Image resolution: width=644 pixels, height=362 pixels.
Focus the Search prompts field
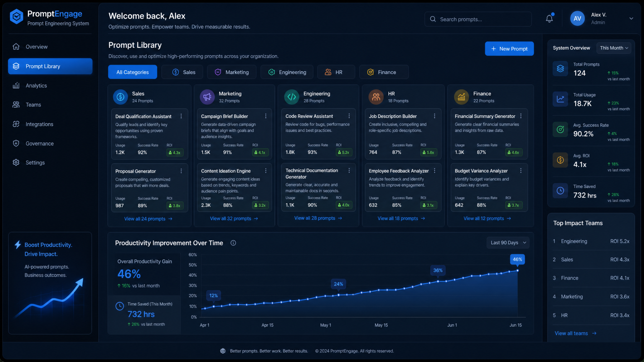tap(478, 19)
